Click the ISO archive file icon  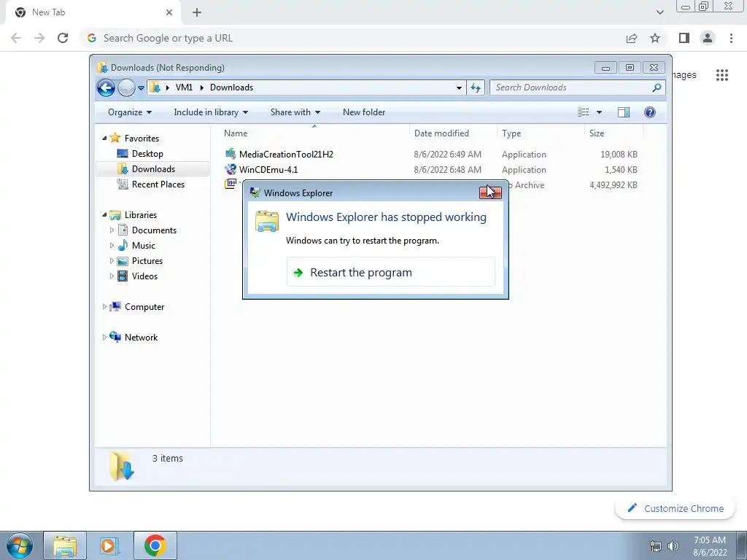click(x=231, y=184)
